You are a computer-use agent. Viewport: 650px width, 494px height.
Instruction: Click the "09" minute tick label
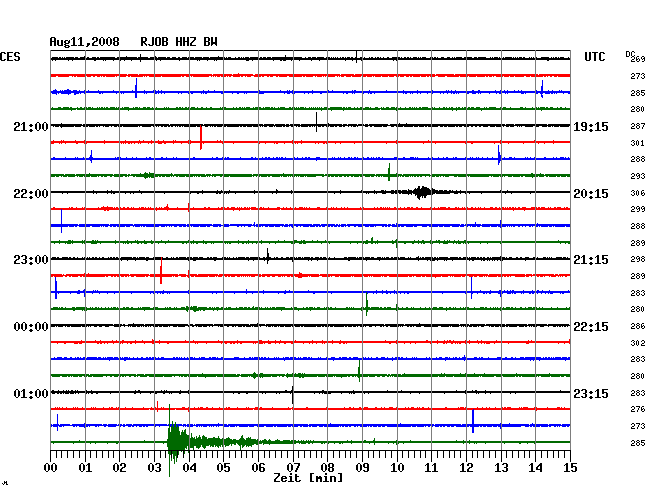[x=362, y=468]
